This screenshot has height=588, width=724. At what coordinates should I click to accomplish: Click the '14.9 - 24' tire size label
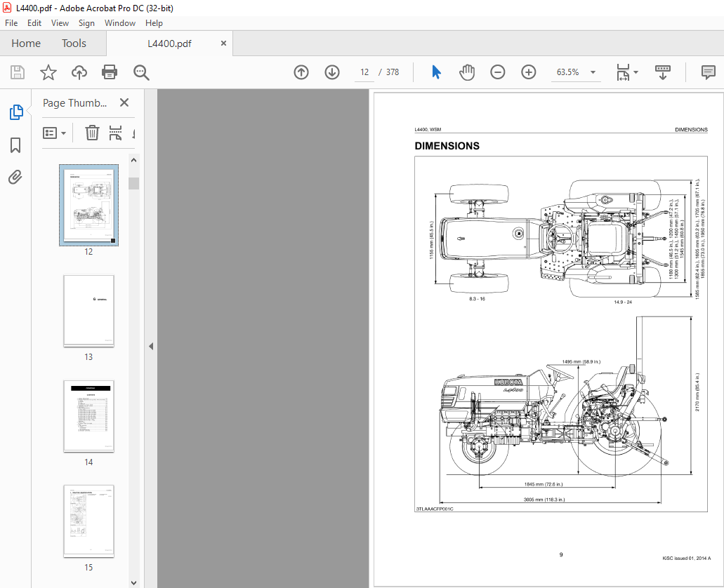coord(623,302)
